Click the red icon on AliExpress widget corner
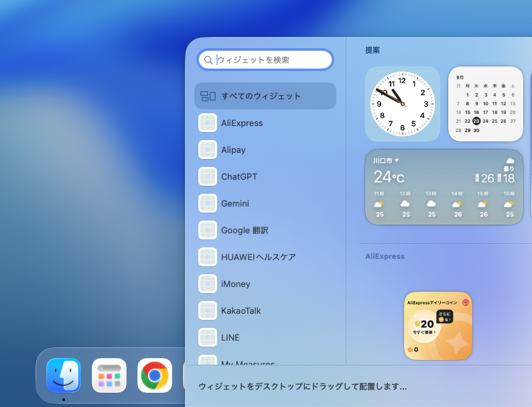The height and width of the screenshot is (407, 532). pyautogui.click(x=466, y=302)
